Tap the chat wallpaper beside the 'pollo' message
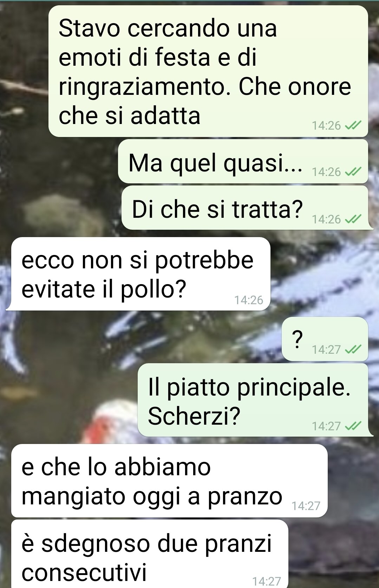379x588 pixels. (x=323, y=274)
